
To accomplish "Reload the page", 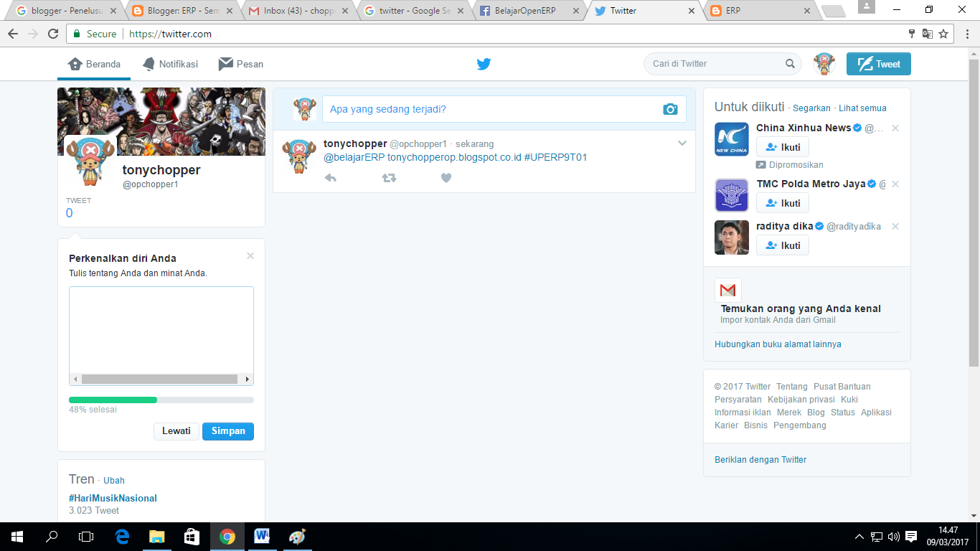I will (53, 34).
